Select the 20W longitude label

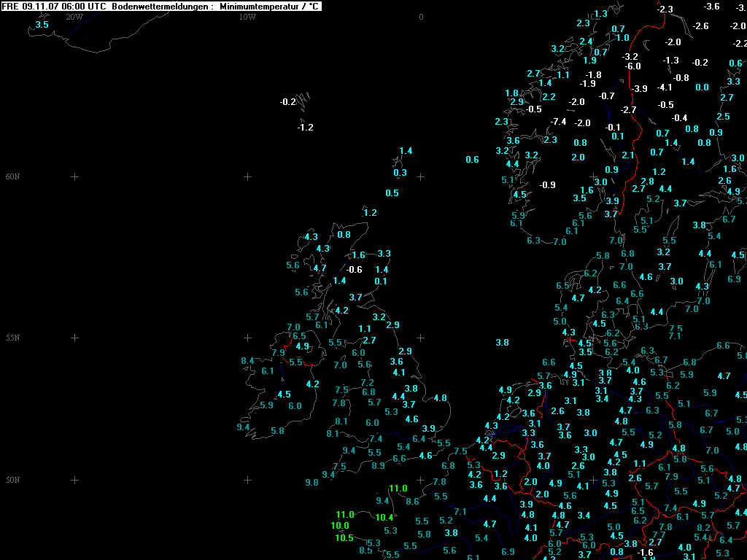coord(74,17)
